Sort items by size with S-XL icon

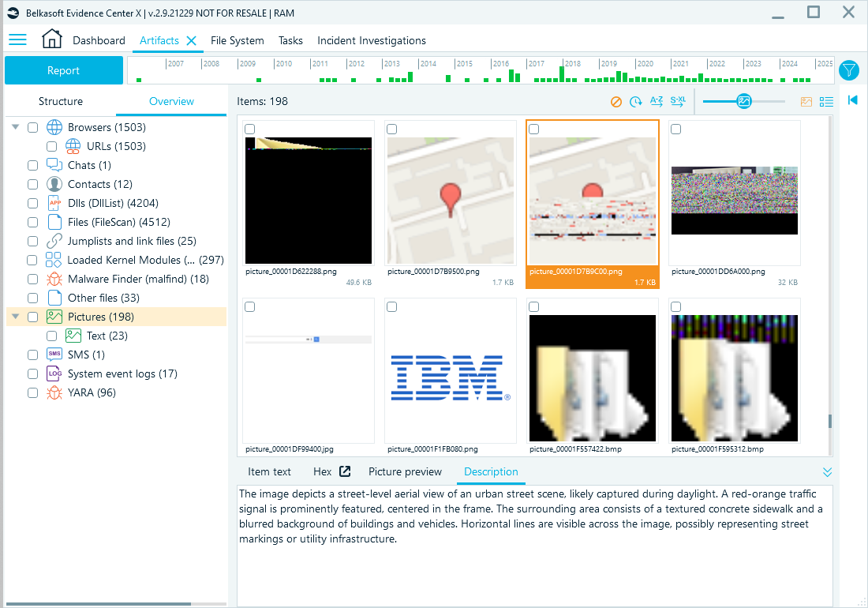point(677,101)
